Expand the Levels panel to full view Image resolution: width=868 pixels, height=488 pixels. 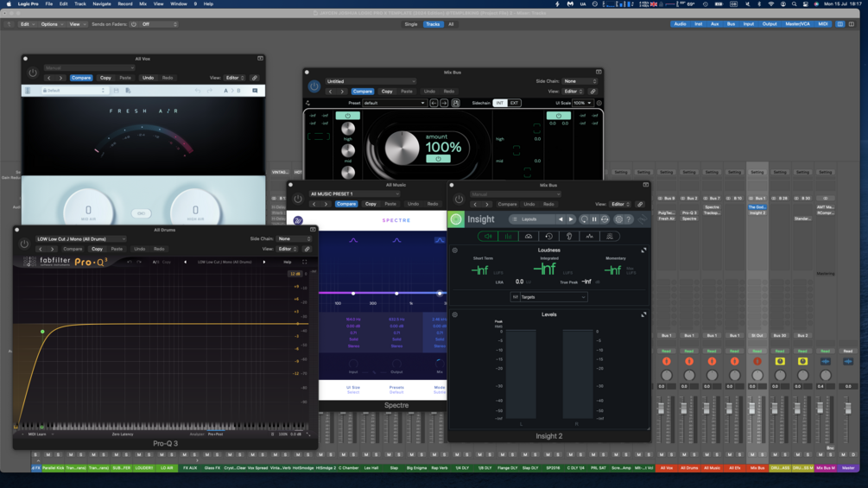(x=643, y=314)
